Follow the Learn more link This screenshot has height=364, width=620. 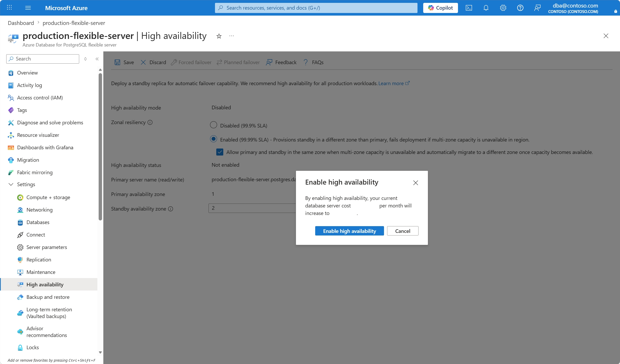coord(394,83)
